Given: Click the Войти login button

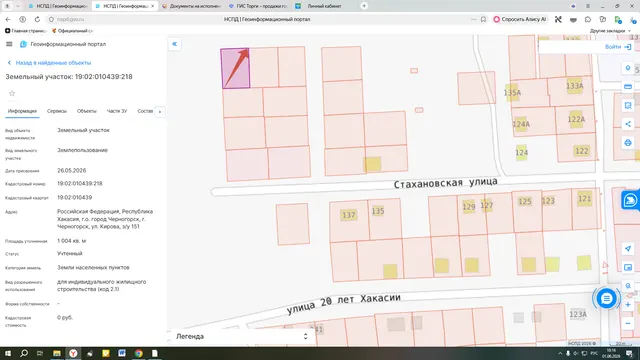Looking at the screenshot, I should point(618,47).
